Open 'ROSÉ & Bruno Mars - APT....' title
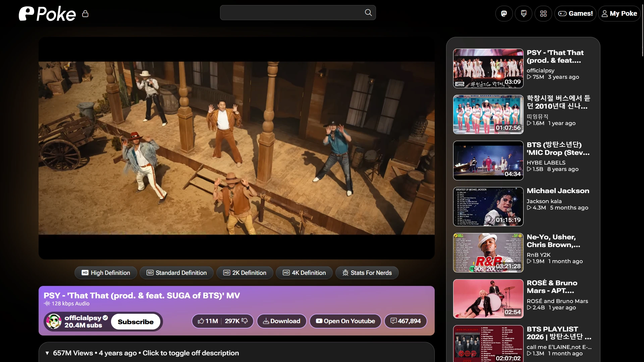The width and height of the screenshot is (644, 362). point(552,287)
